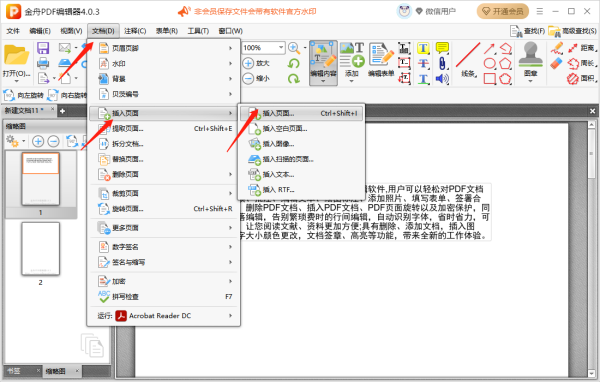Open the 注释(C) menu
600x382 pixels.
pos(135,31)
